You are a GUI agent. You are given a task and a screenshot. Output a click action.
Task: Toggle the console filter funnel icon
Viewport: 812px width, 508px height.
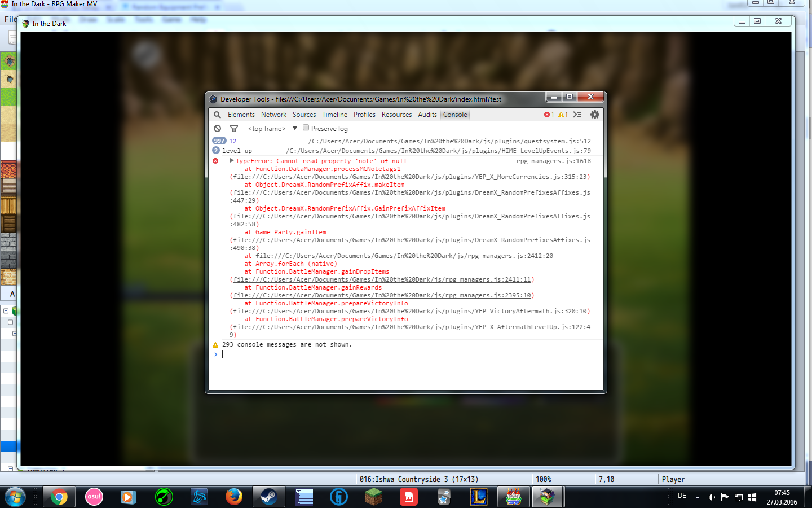click(234, 129)
